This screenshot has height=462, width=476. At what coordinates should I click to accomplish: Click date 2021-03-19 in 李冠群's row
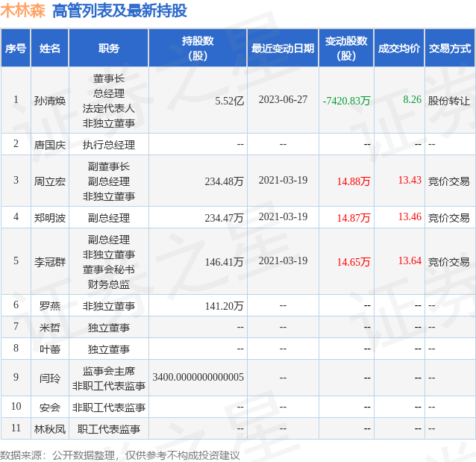(x=283, y=260)
